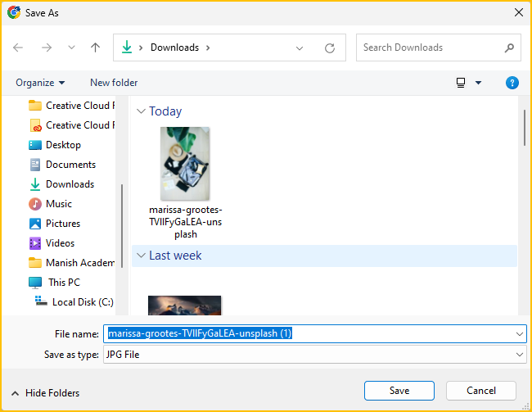Select the marissa-grootes image thumbnail
The width and height of the screenshot is (532, 412).
185,164
